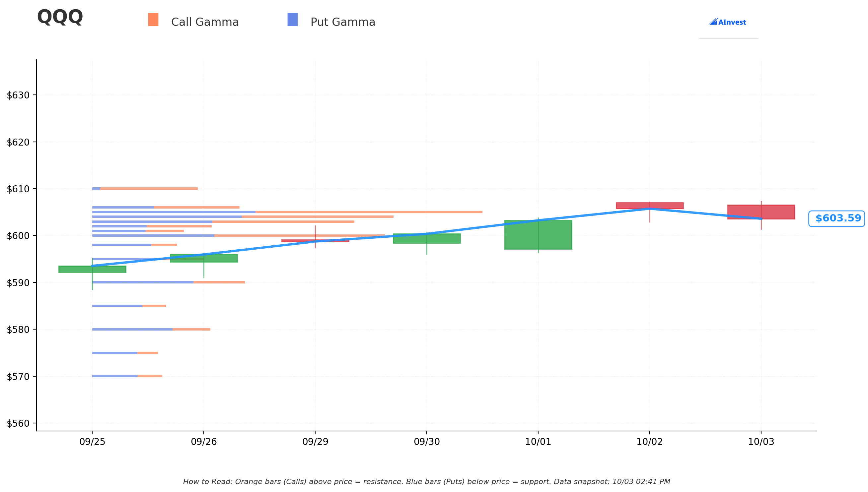The height and width of the screenshot is (492, 868).
Task: Select the 09/30 date axis label
Action: pyautogui.click(x=427, y=442)
